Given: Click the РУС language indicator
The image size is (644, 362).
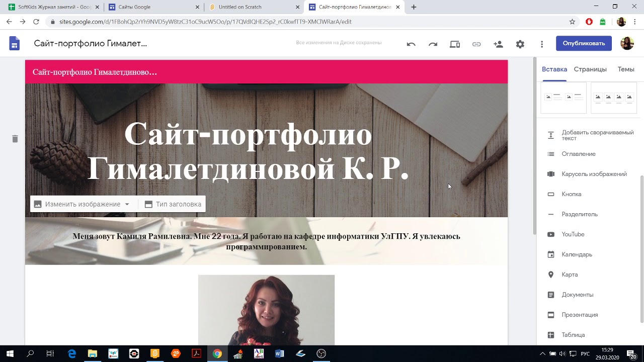Looking at the screenshot, I should (x=585, y=353).
